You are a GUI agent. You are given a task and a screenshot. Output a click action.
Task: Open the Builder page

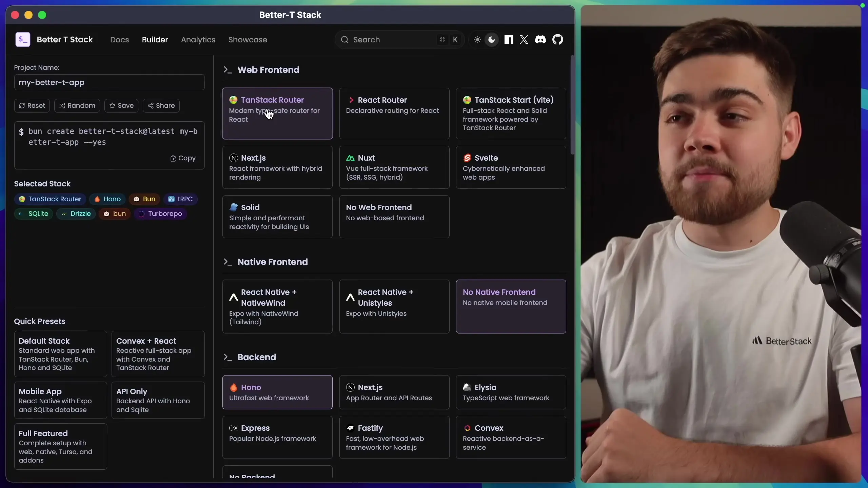click(x=155, y=40)
